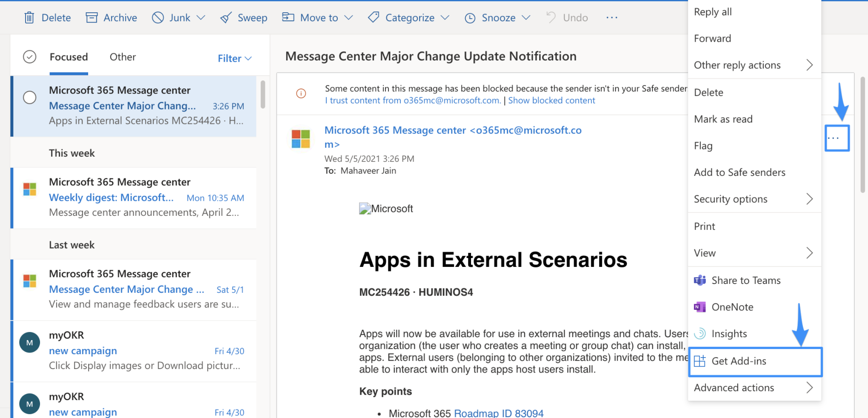Click the Teams icon next to Share to Teams
The height and width of the screenshot is (418, 868).
[700, 281]
